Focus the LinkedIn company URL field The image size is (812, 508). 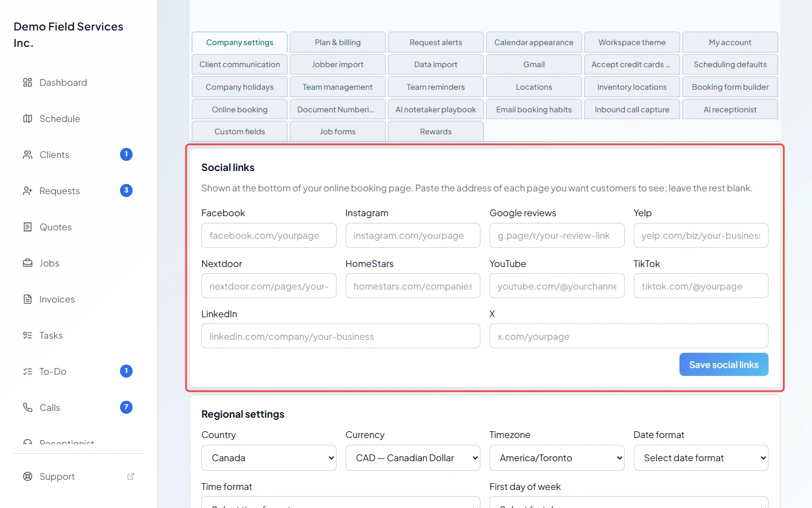click(341, 336)
